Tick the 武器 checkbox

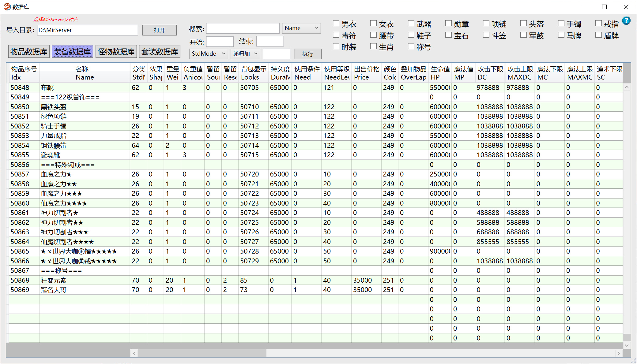411,24
